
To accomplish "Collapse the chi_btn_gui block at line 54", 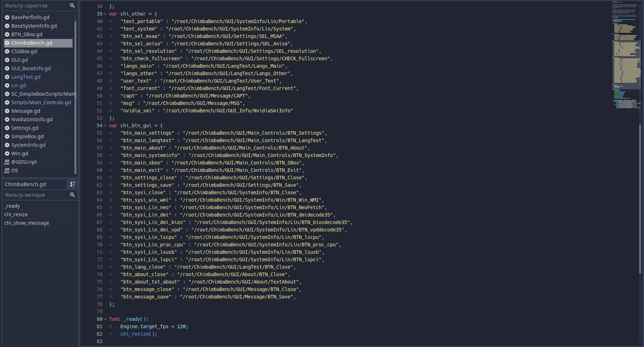I will coord(105,126).
